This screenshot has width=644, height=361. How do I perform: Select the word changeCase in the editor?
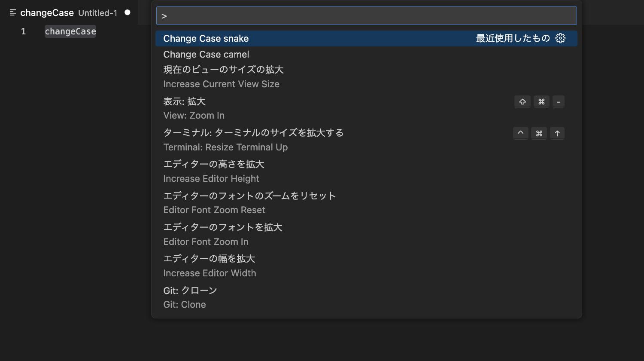[70, 31]
